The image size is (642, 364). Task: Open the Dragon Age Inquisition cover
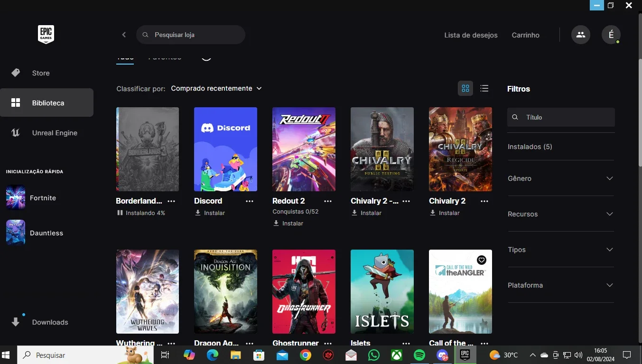pos(225,291)
